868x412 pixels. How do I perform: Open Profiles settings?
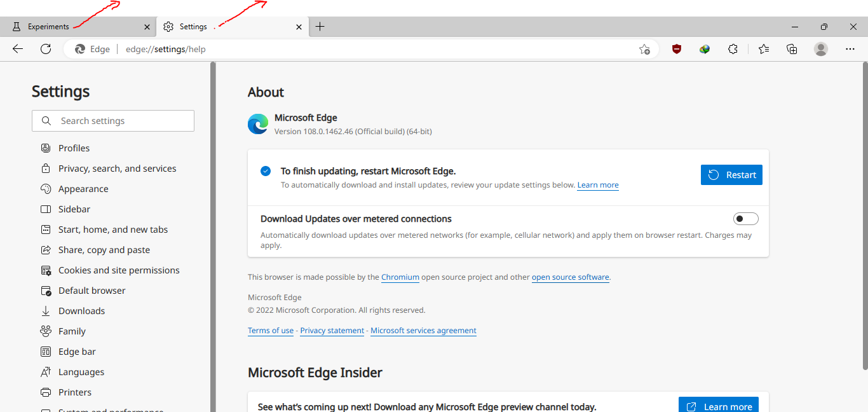pyautogui.click(x=74, y=148)
